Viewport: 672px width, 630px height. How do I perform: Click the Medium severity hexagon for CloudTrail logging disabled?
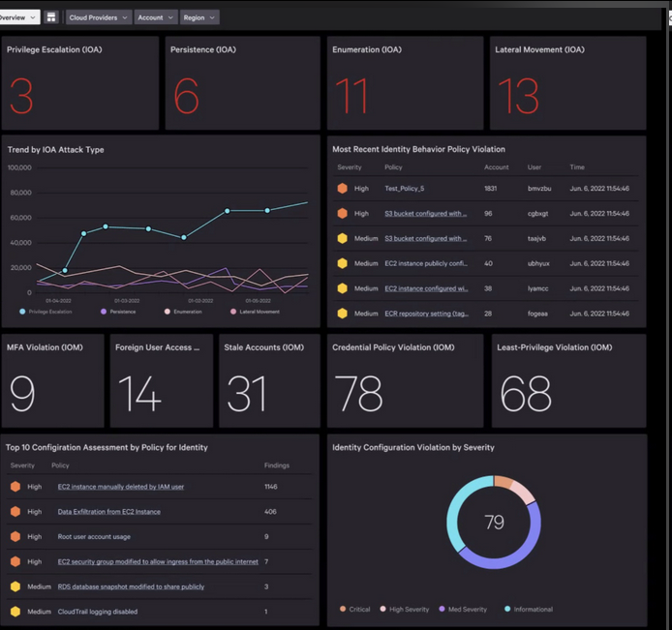coord(15,612)
